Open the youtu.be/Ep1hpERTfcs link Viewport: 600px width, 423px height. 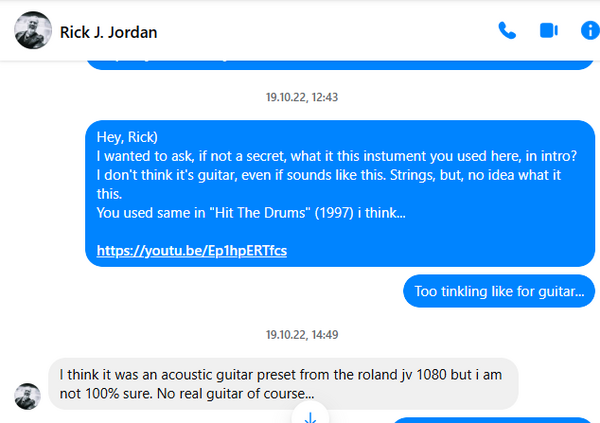click(x=192, y=251)
